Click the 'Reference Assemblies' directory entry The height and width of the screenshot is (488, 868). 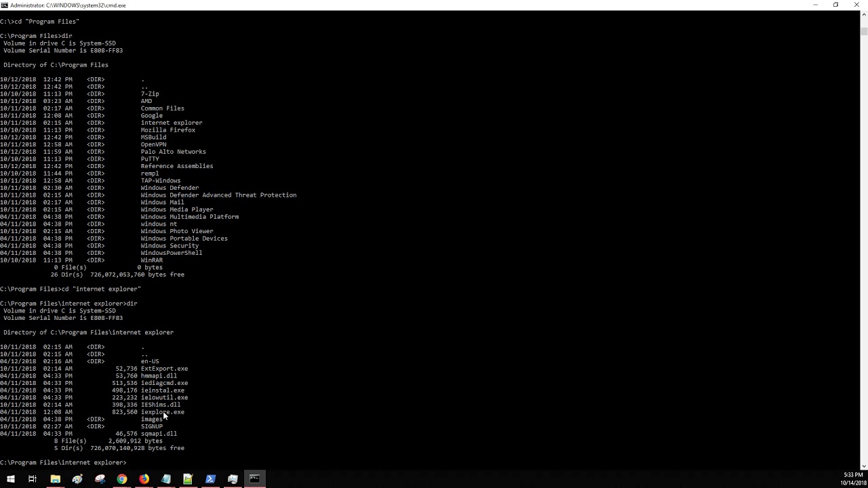177,166
